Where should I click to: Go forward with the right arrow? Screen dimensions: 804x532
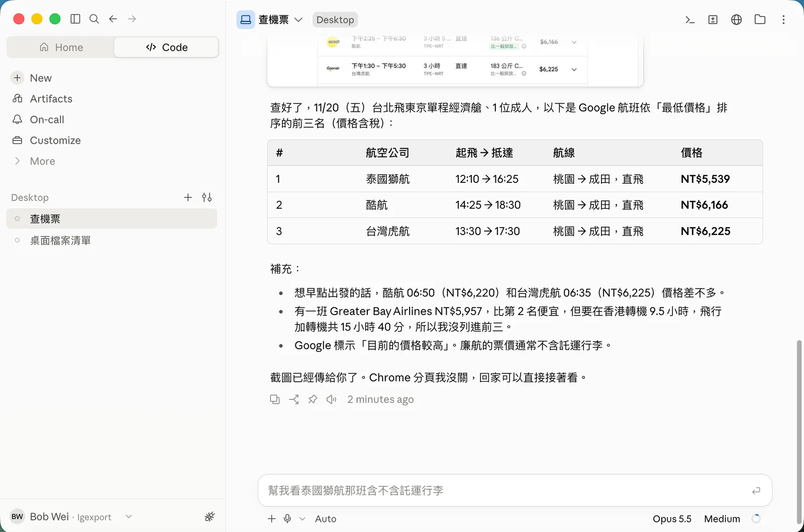click(x=132, y=19)
